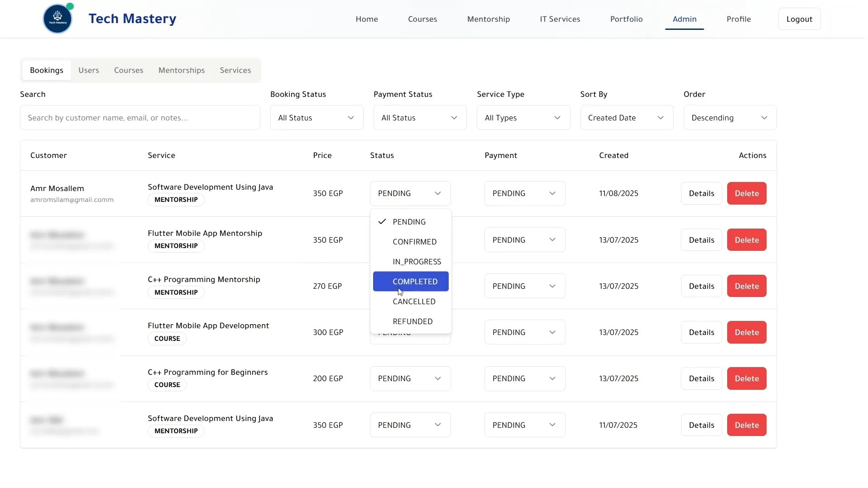The width and height of the screenshot is (868, 488).
Task: Switch to the Courses admin tab
Action: [129, 70]
